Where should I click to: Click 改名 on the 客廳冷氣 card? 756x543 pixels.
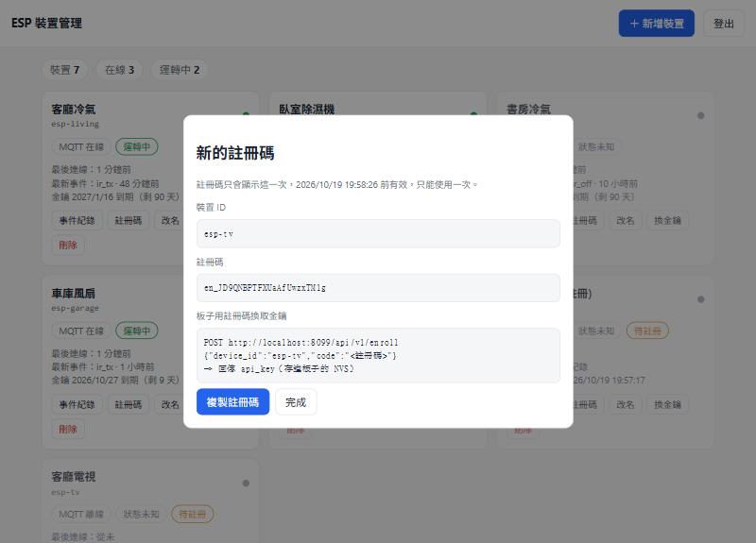click(170, 221)
